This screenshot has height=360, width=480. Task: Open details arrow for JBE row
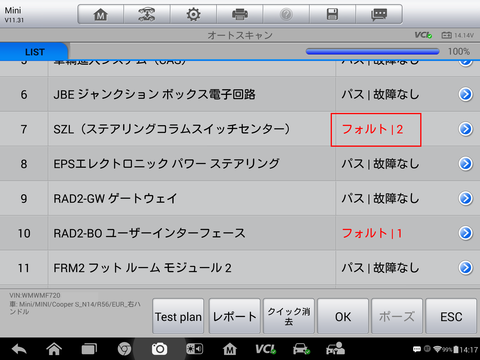point(466,94)
